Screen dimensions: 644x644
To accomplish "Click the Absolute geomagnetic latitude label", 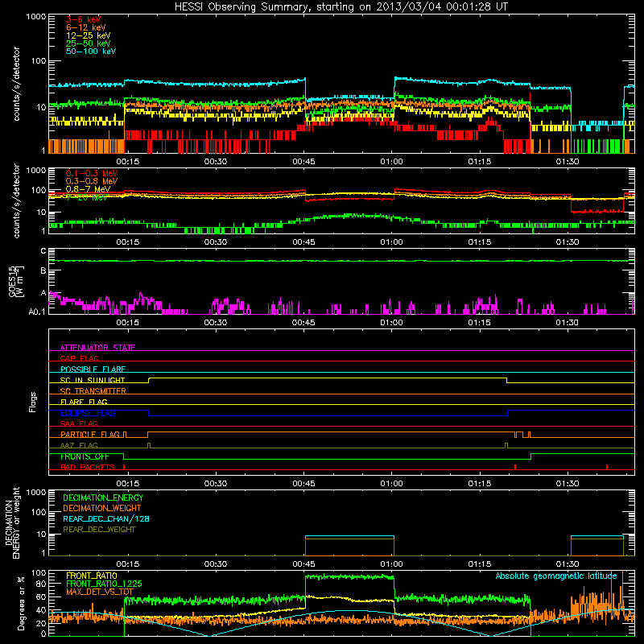I will (556, 576).
